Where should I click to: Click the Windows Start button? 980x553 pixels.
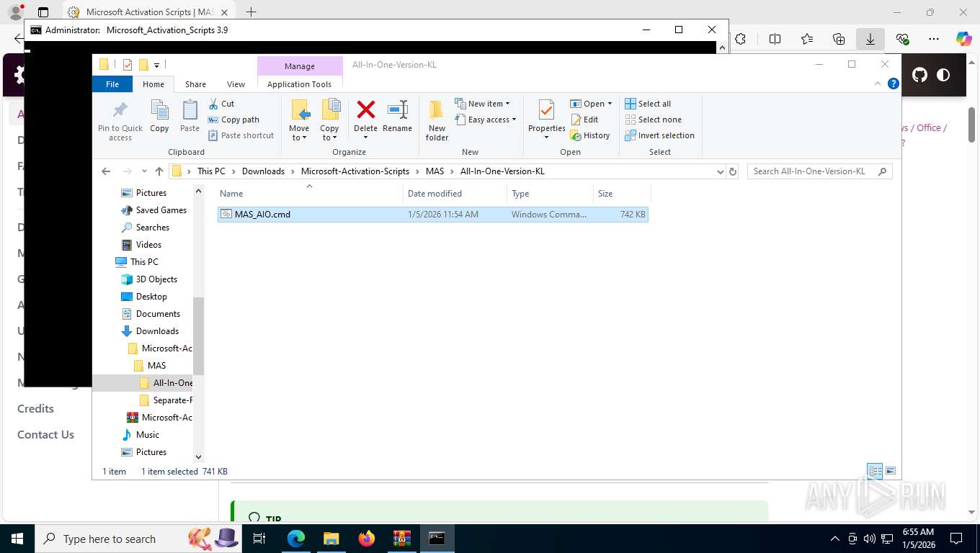[x=17, y=539]
